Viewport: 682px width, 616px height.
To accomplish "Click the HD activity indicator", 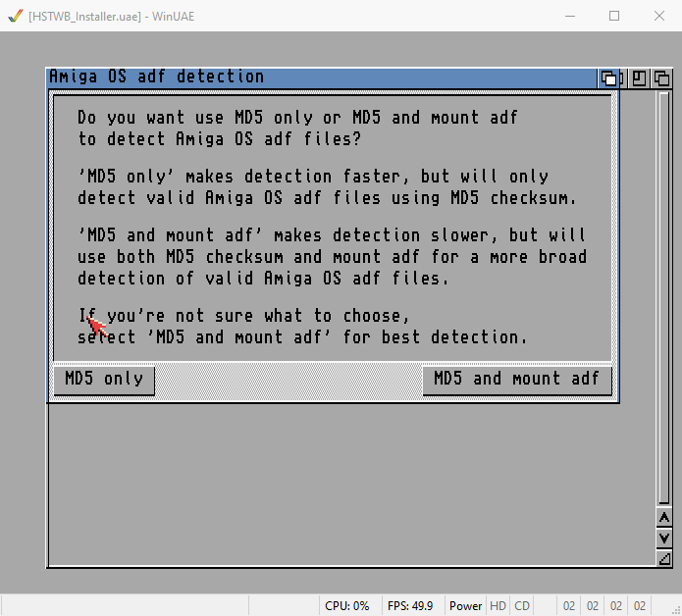I will tap(498, 606).
